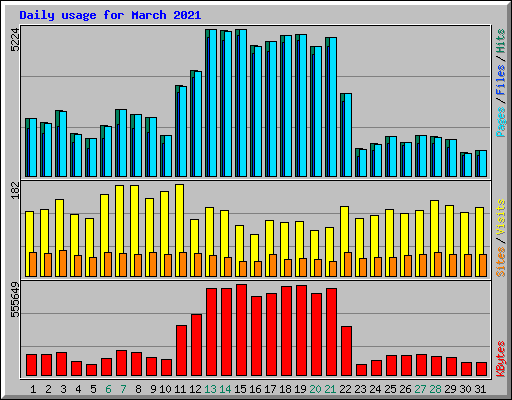Click the red KBytes bar for day 15
Image resolution: width=512 pixels, height=400 pixels.
tap(241, 330)
